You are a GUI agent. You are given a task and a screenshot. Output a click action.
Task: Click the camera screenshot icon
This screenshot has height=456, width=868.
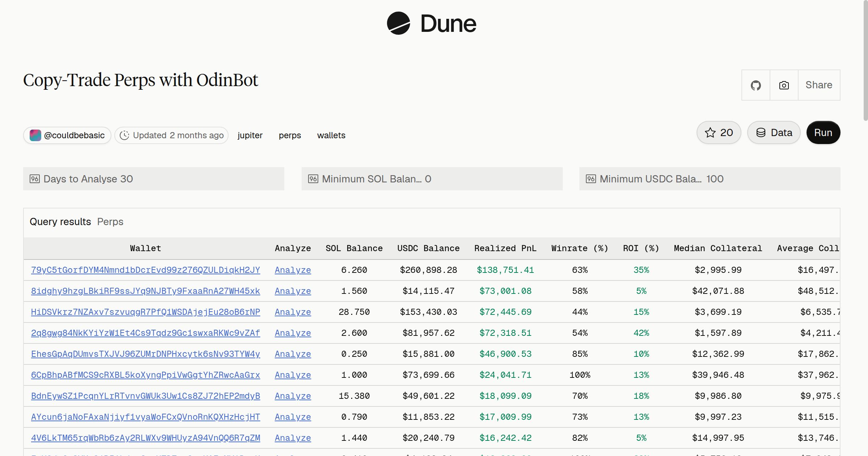click(x=784, y=85)
